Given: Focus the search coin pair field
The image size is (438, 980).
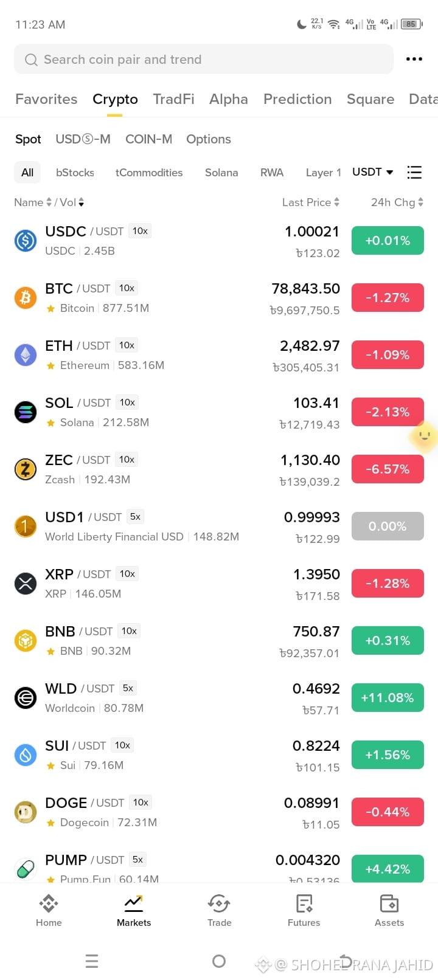Looking at the screenshot, I should (204, 60).
